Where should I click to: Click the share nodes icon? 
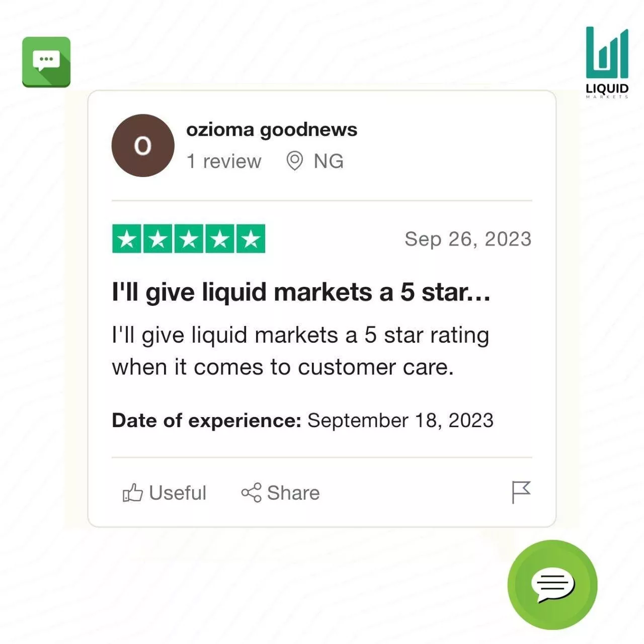(x=251, y=493)
